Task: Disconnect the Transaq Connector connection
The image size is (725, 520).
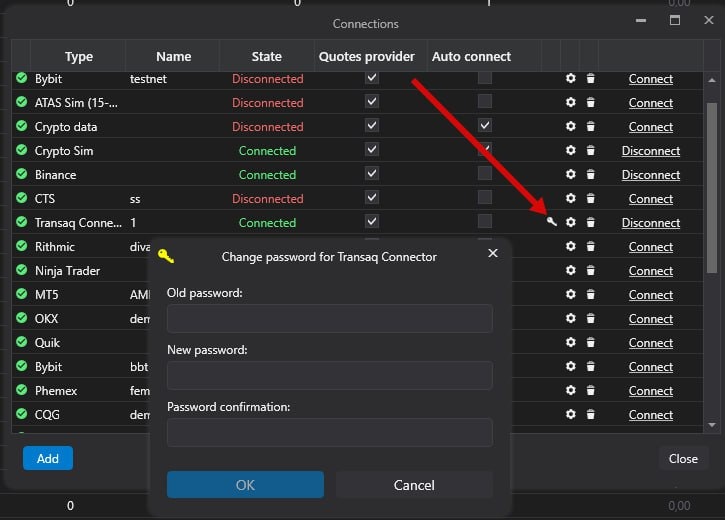Action: [x=651, y=223]
